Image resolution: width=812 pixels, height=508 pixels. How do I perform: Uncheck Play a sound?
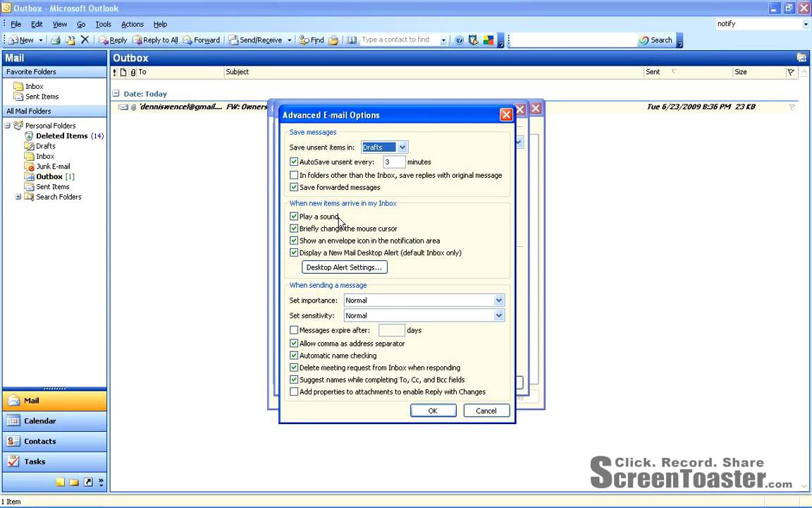294,216
